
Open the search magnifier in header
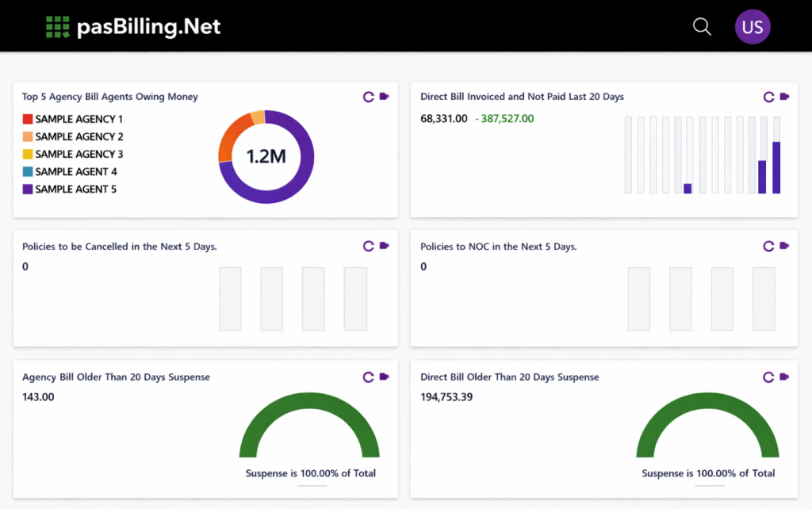pyautogui.click(x=702, y=26)
